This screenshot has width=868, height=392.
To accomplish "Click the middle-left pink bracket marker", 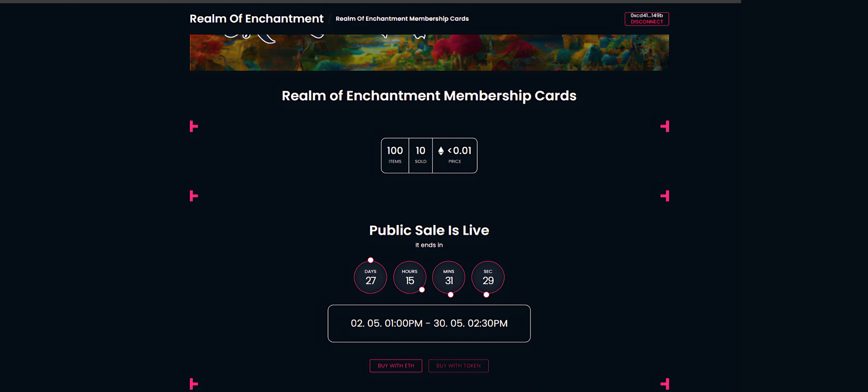I will pos(193,196).
